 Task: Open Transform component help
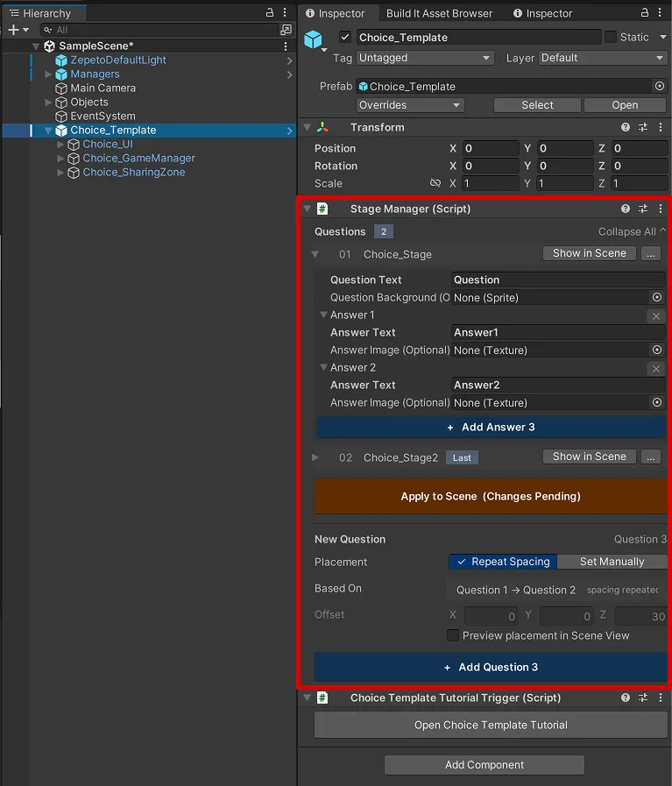(x=626, y=127)
